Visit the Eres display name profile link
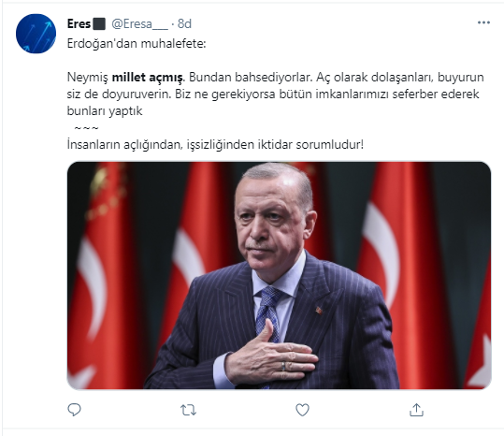 click(79, 23)
